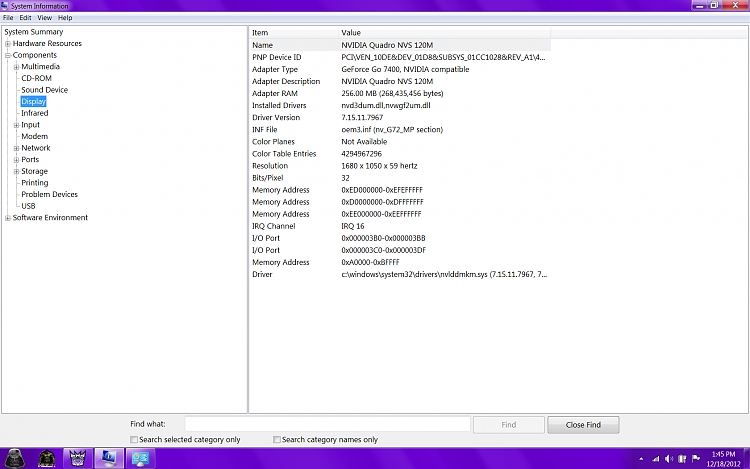Click the Value column header

point(444,33)
